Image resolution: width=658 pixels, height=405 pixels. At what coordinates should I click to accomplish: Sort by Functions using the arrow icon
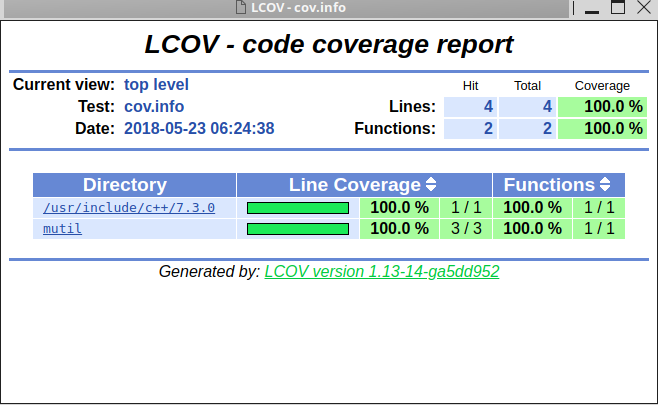(605, 185)
